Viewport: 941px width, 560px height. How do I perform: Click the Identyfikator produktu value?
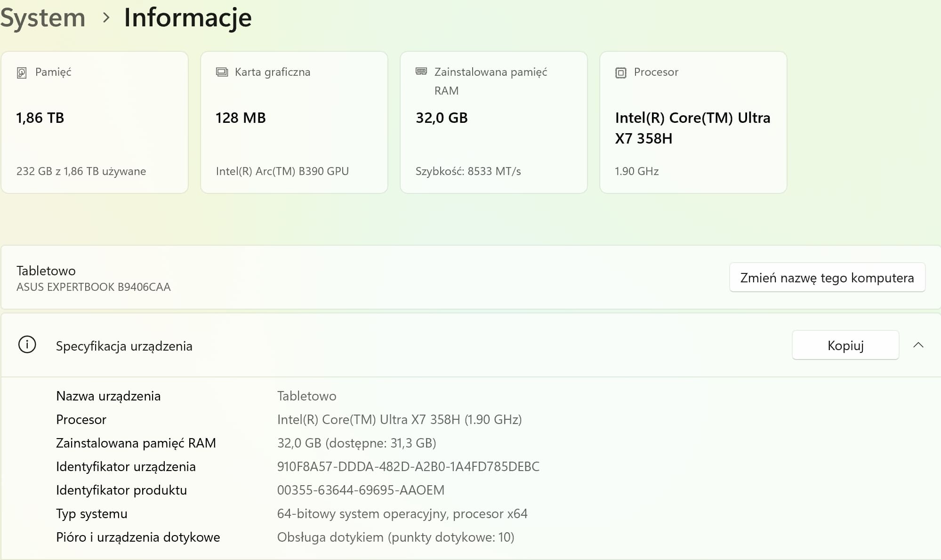361,490
